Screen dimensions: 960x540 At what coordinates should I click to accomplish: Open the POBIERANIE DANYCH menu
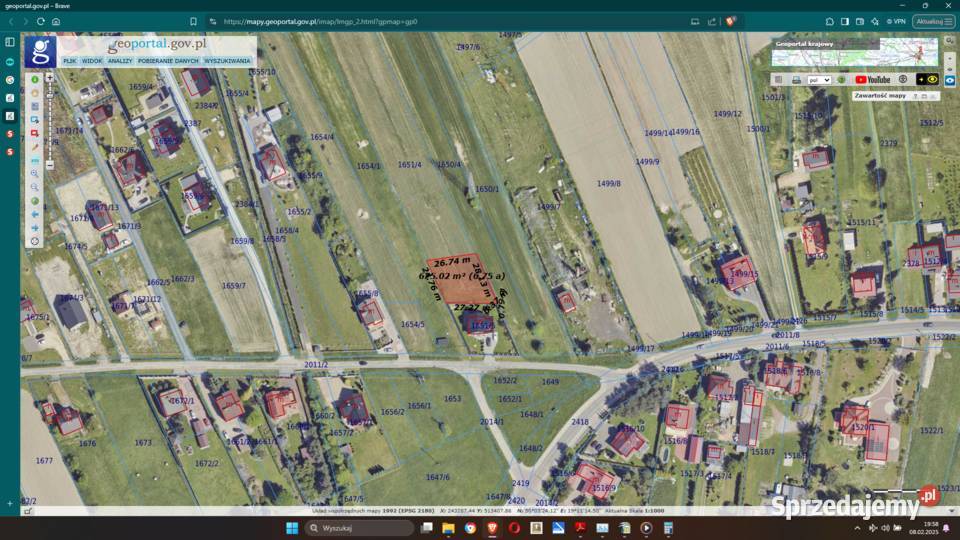pos(168,61)
